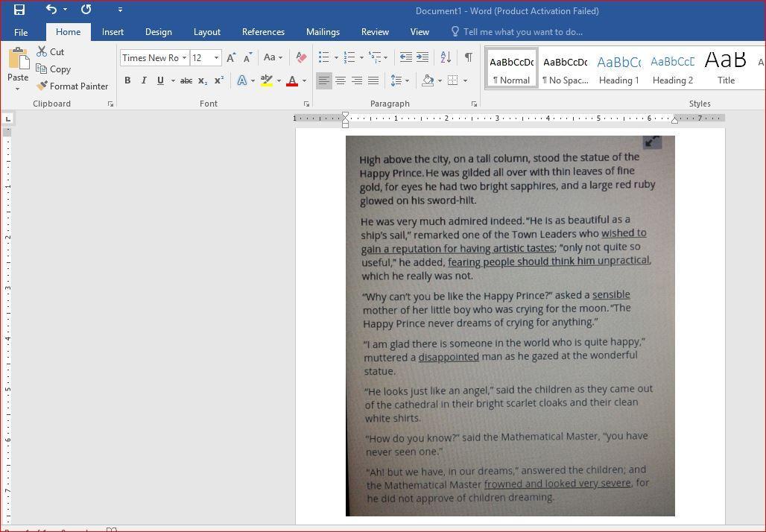Switch to the Insert tab
The image size is (766, 532).
pyautogui.click(x=113, y=32)
